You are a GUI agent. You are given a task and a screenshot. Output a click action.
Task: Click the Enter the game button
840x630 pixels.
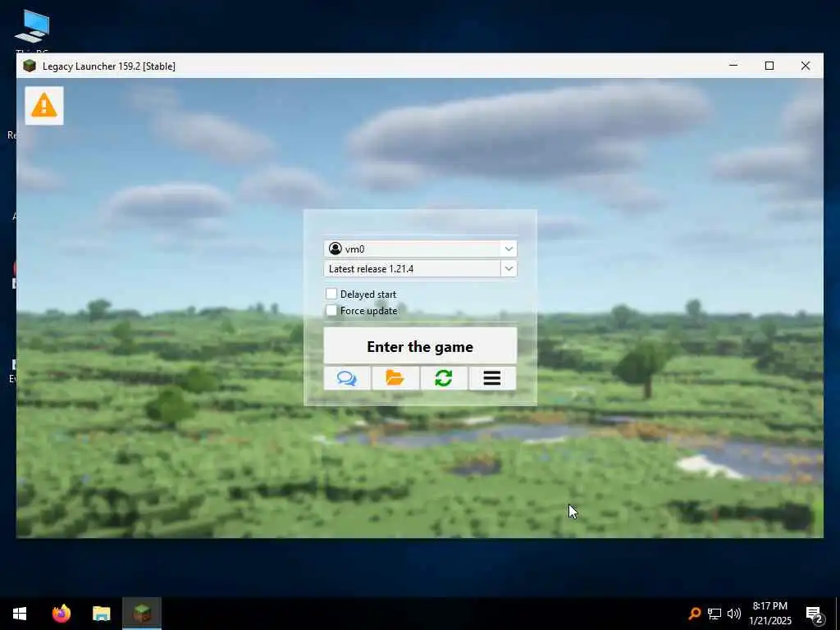pyautogui.click(x=420, y=346)
